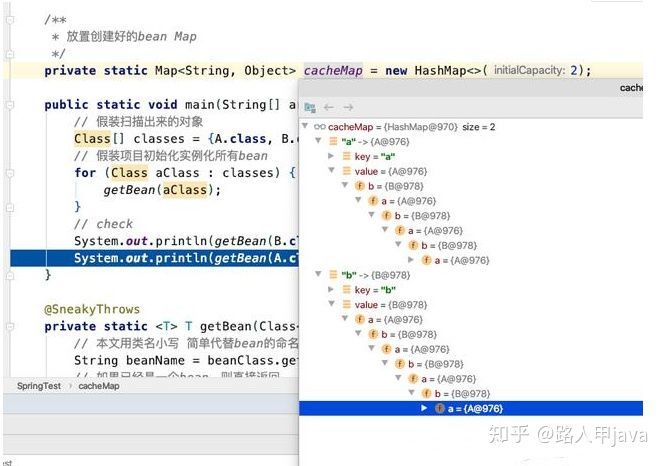Viewport: 666px width, 466px height.
Task: Select the "b" -> {B@978} row
Action: 471,275
